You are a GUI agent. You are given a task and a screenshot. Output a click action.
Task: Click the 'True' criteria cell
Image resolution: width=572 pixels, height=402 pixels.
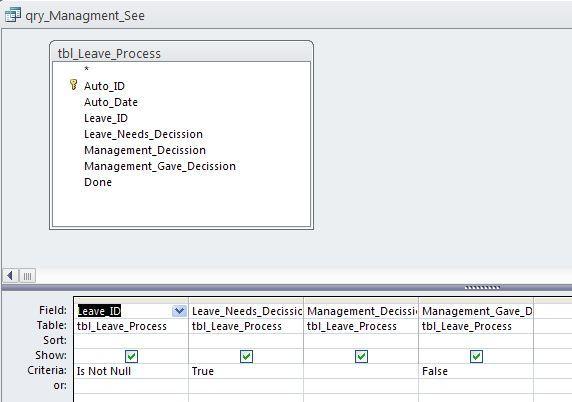(246, 371)
